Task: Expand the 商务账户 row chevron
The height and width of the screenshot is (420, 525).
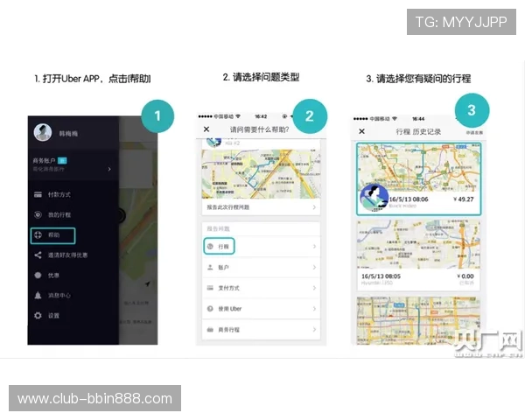Action: point(109,169)
